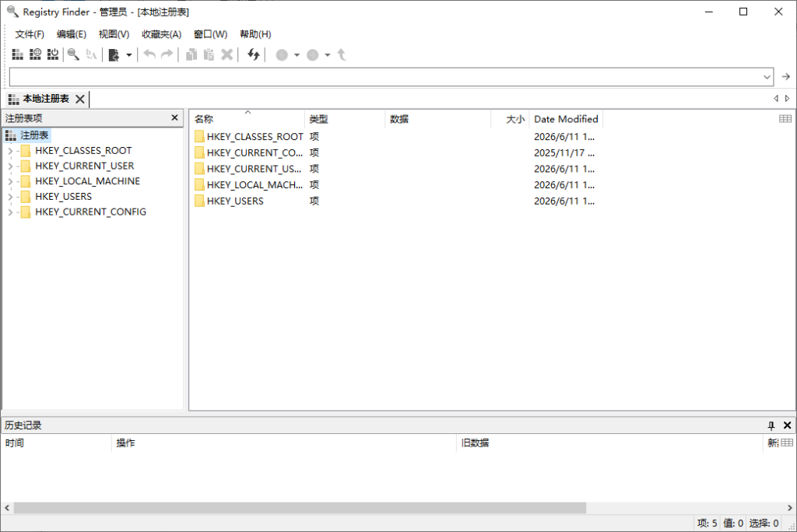
Task: Pin the 历史记录 panel
Action: 771,425
